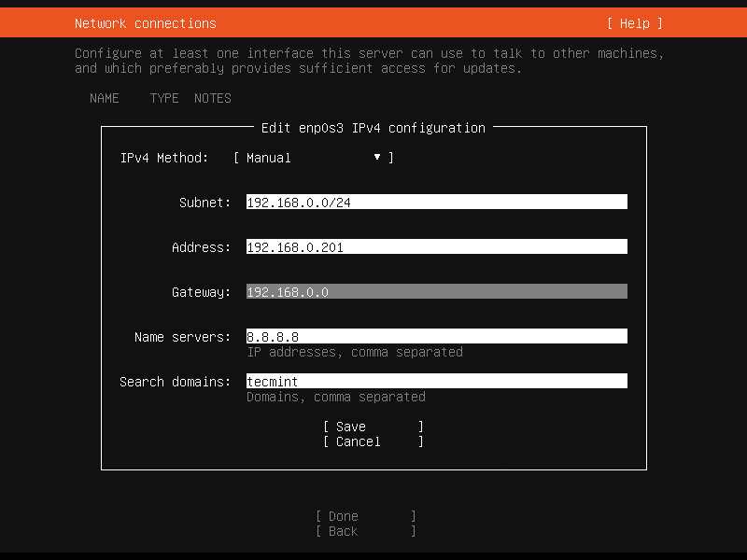Image resolution: width=747 pixels, height=560 pixels.
Task: Click the TYPE column header
Action: pos(163,98)
